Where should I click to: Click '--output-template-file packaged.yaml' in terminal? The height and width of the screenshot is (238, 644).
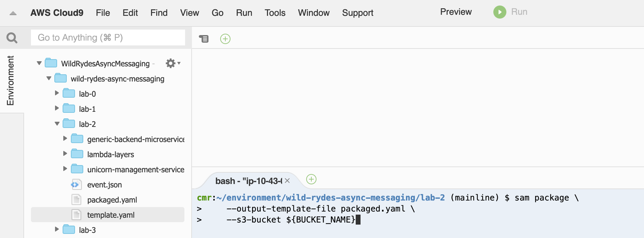[x=315, y=209]
